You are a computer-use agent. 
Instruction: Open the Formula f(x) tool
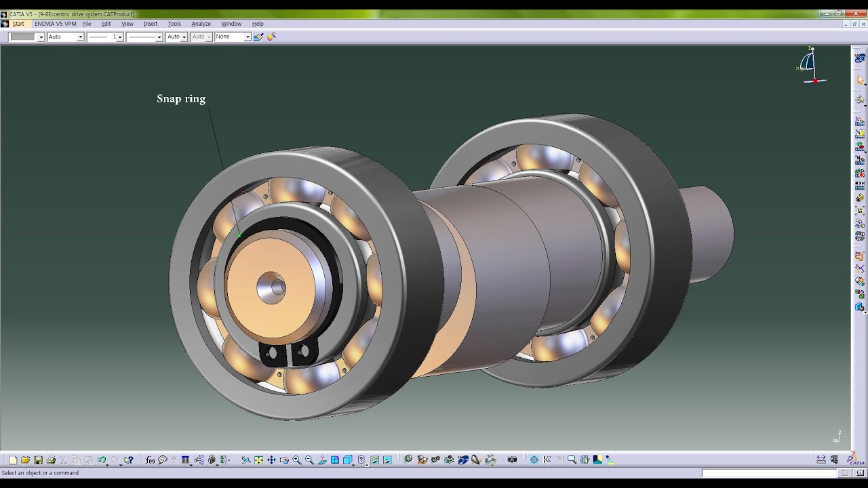click(x=150, y=460)
